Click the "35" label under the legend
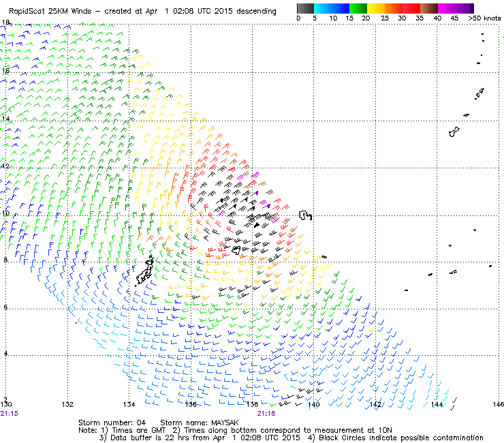The height and width of the screenshot is (443, 504). (x=420, y=18)
